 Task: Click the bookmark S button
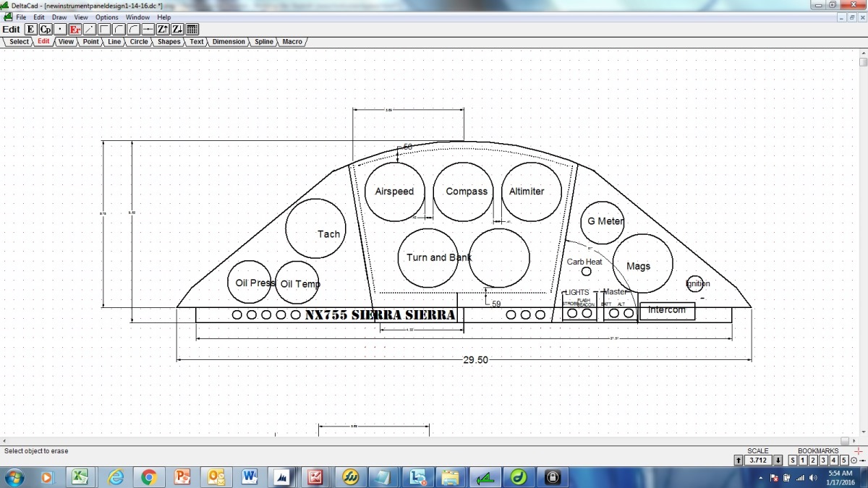(793, 461)
